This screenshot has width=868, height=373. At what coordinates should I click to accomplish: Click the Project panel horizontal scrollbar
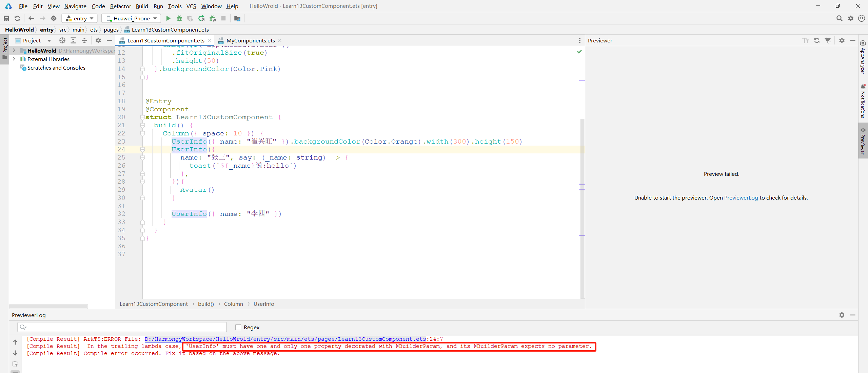[x=48, y=306]
